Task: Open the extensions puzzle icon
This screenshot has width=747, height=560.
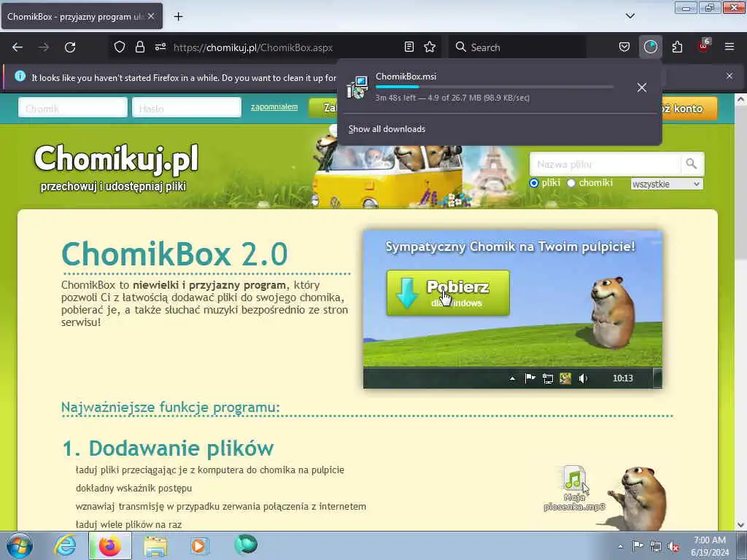Action: (x=677, y=47)
